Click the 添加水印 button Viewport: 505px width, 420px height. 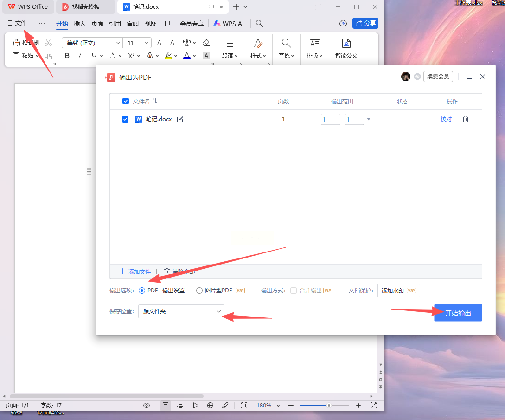coord(399,291)
